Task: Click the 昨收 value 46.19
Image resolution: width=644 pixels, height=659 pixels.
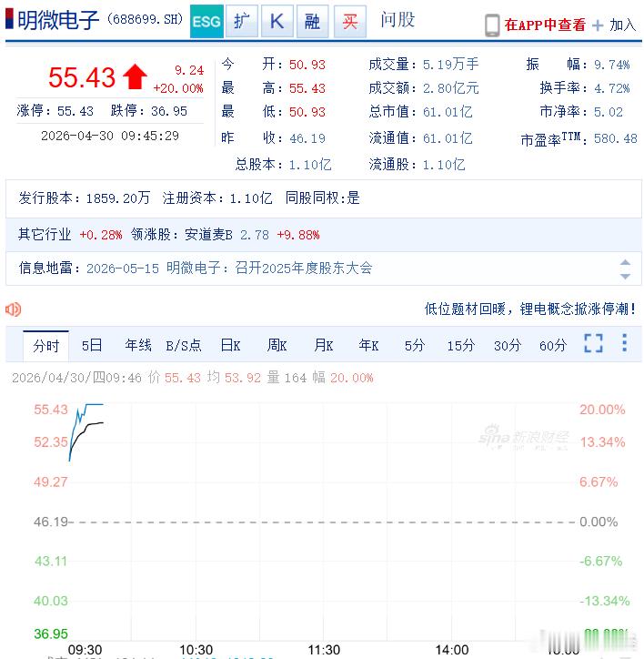Action: [307, 138]
